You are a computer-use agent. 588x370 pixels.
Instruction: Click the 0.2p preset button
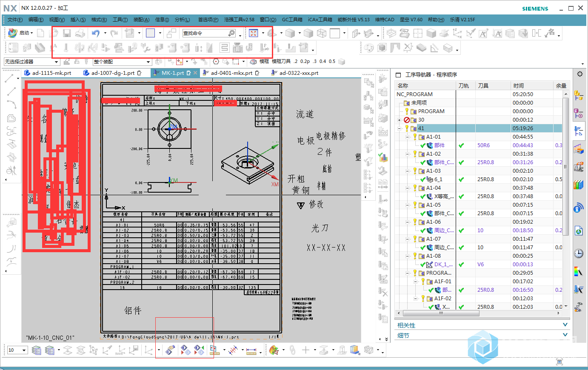(305, 62)
